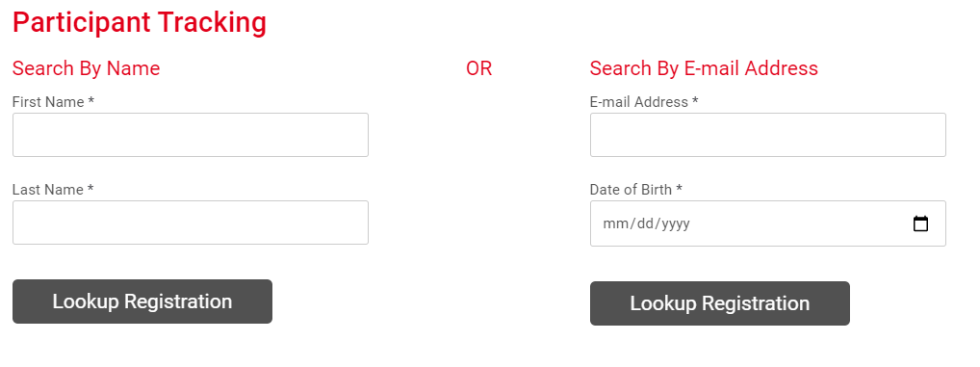Click the required asterisk after Date of Birth
This screenshot has width=980, height=367.
pos(679,188)
